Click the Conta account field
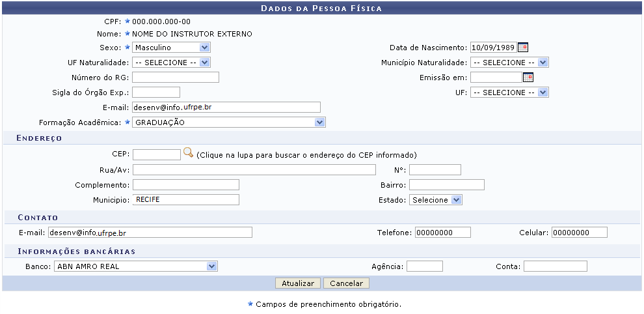Screen dimensions: 644x314 [x=555, y=266]
